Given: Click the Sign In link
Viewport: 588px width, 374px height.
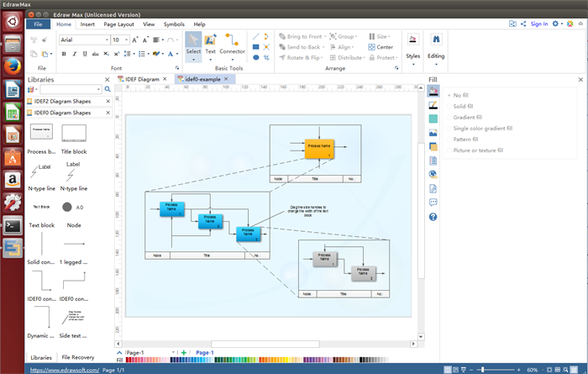Looking at the screenshot, I should coord(538,24).
